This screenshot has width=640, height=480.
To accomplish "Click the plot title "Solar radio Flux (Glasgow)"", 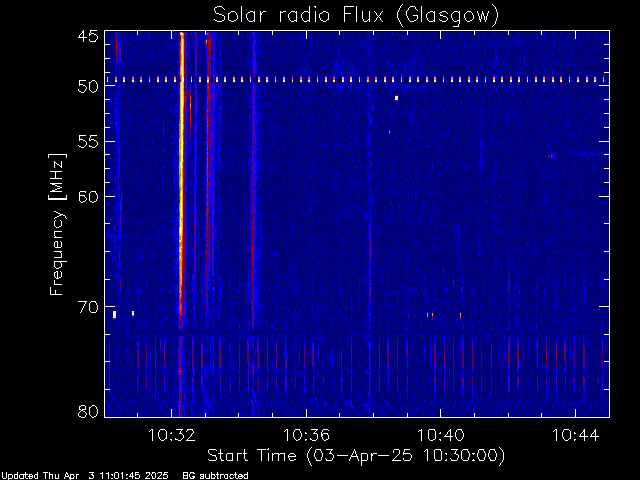I will click(356, 16).
